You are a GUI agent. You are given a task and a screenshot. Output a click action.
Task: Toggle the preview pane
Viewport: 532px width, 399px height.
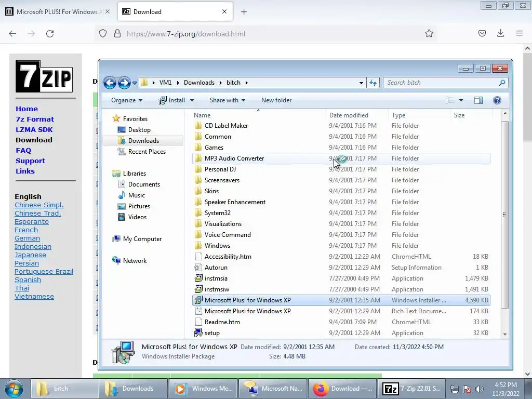pyautogui.click(x=478, y=100)
